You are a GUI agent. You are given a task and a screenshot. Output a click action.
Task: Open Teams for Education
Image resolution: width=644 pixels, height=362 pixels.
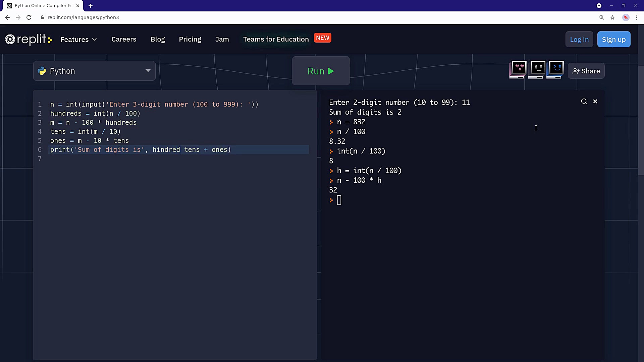[x=276, y=39]
